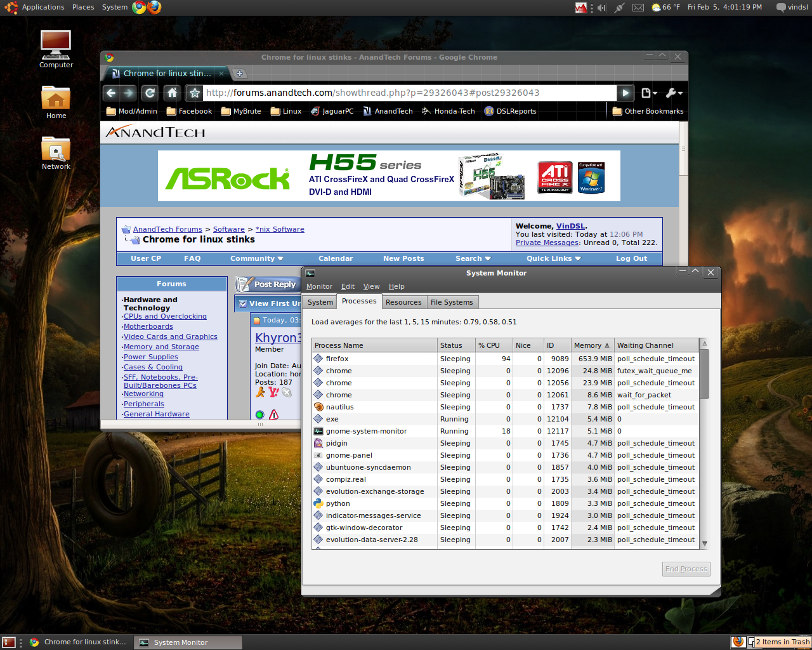Launch Chrome from top panel
Image resolution: width=812 pixels, height=650 pixels.
139,7
